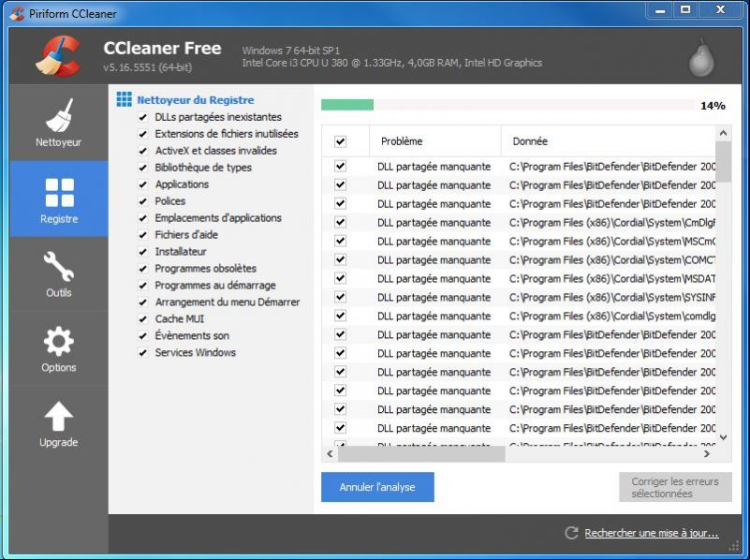The width and height of the screenshot is (750, 560).
Task: Uncheck the CmDlg Cordial DLL result row
Action: (x=340, y=222)
